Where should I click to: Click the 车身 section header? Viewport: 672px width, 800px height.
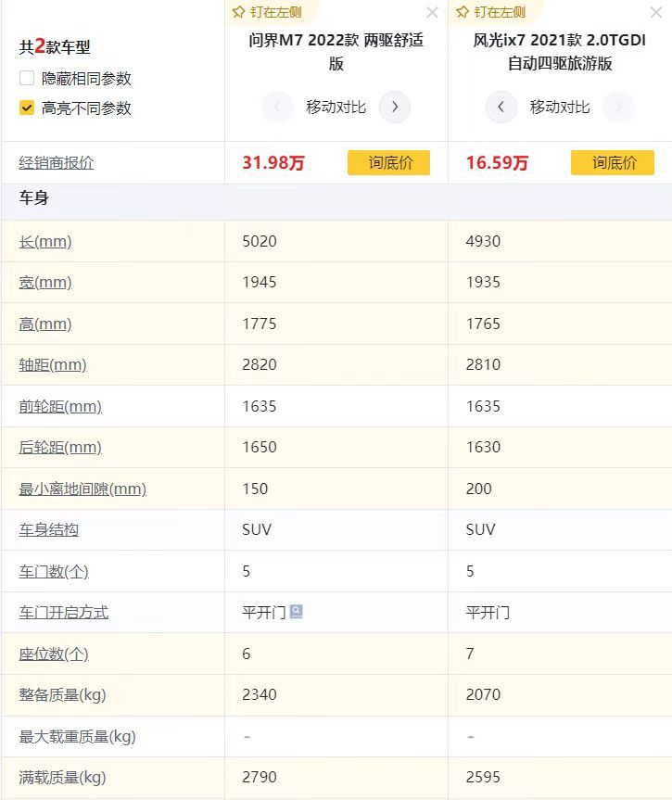34,198
